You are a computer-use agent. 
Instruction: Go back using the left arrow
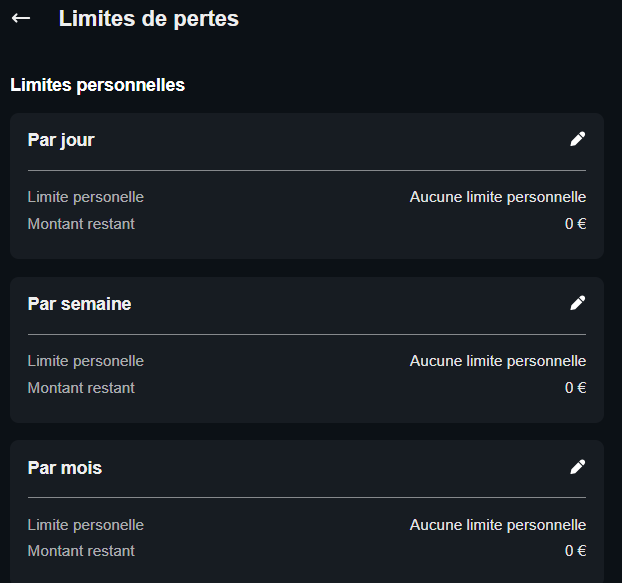(x=21, y=18)
